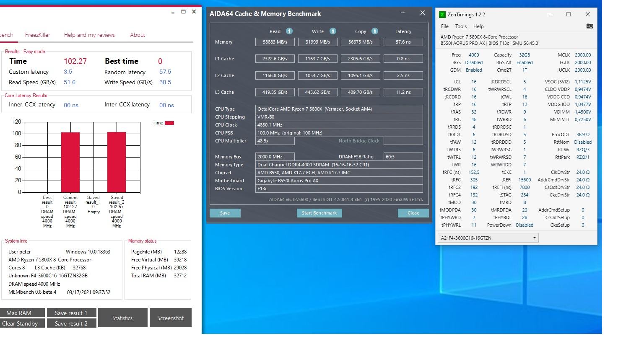Click the DRAM:FSB Ratio 60:3 field

pyautogui.click(x=403, y=157)
